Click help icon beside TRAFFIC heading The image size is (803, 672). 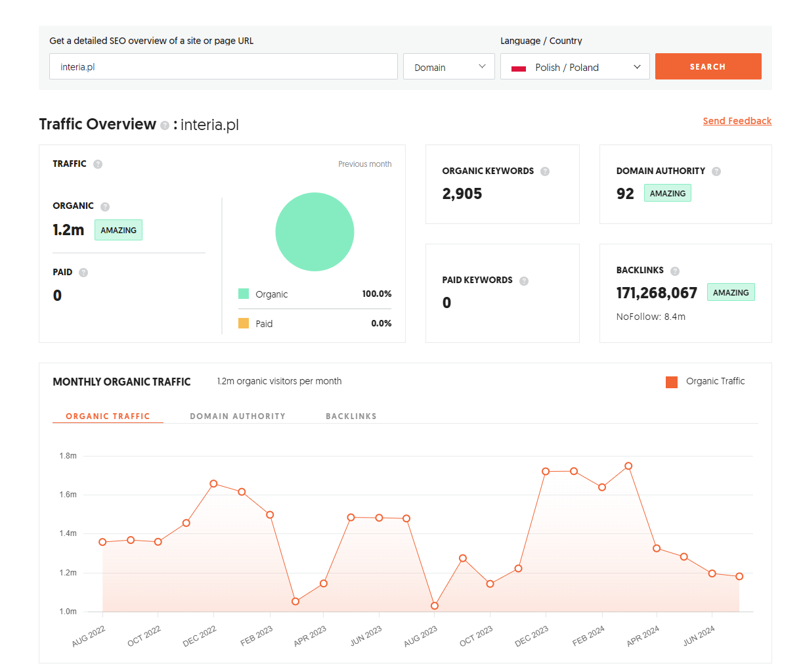pos(98,164)
